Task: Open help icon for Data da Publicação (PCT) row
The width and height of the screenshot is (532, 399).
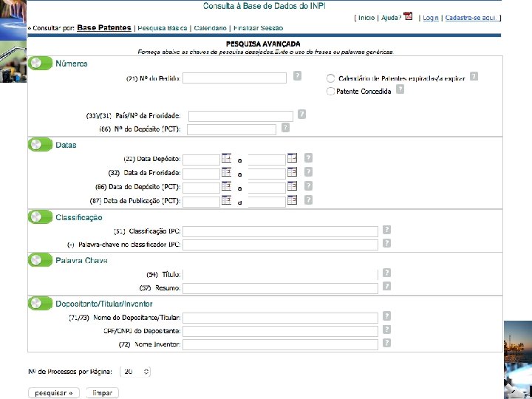Action: coord(308,199)
